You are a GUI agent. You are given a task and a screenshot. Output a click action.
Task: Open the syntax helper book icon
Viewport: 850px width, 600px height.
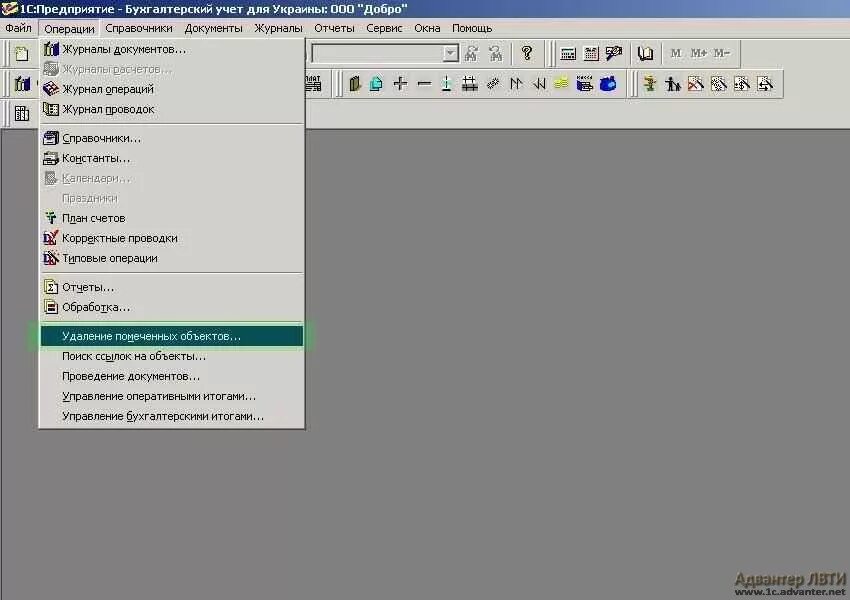point(645,53)
